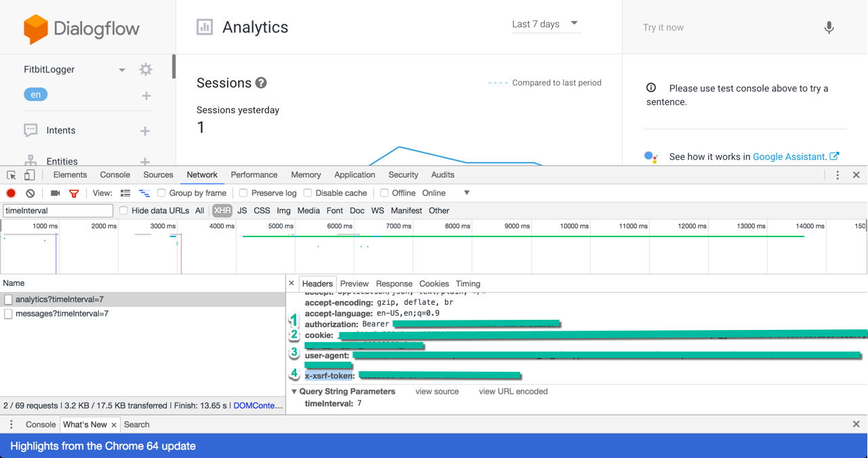Collapse Query String Parameters section
This screenshot has height=458, width=868.
tap(294, 392)
